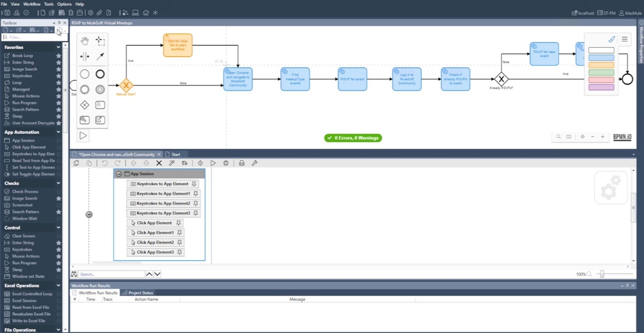Open the Workflow menu
The image size is (644, 333).
pos(32,4)
